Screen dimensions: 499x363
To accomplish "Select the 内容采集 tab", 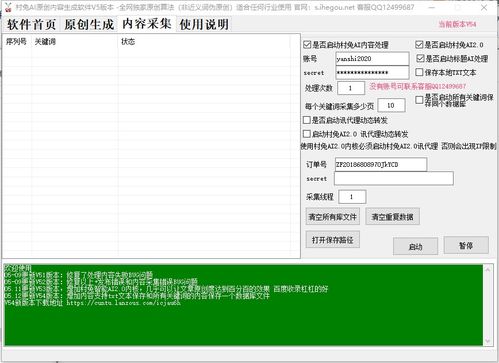I will pos(147,24).
